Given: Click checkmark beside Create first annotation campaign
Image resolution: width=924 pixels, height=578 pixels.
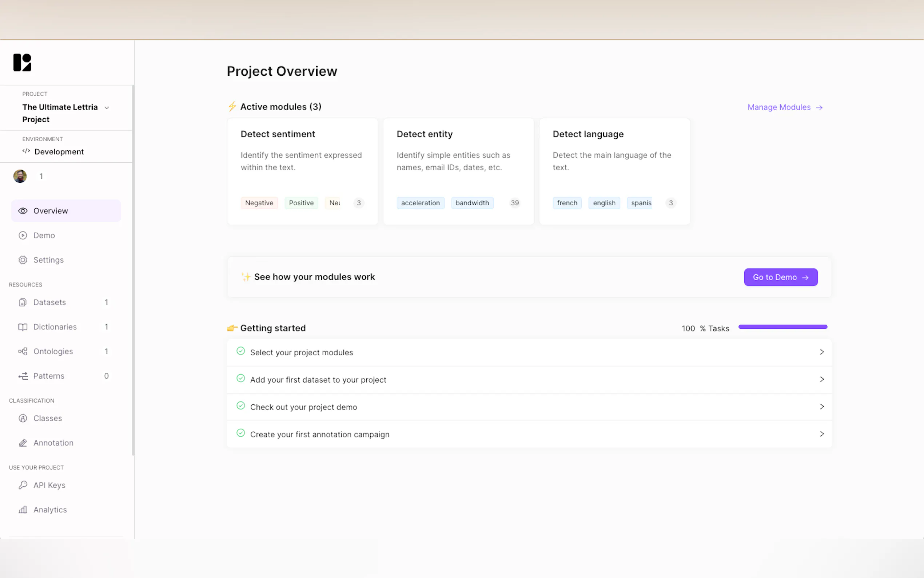Looking at the screenshot, I should point(241,433).
